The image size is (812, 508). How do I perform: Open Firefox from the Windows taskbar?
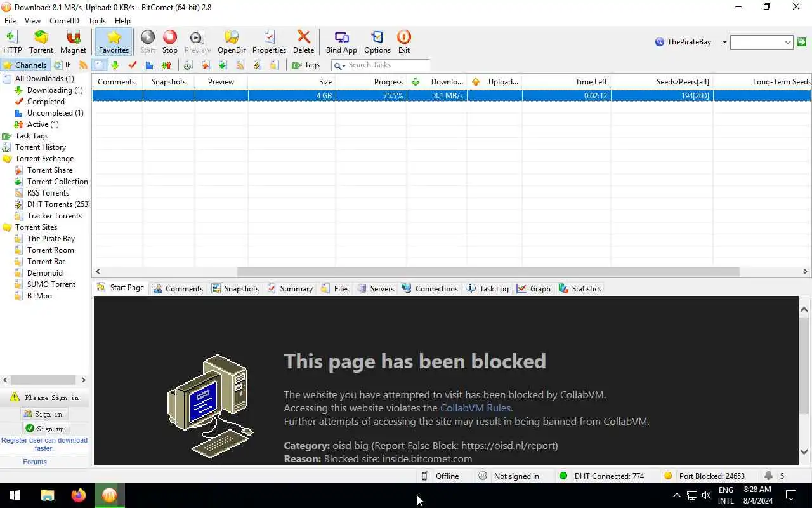pyautogui.click(x=78, y=495)
